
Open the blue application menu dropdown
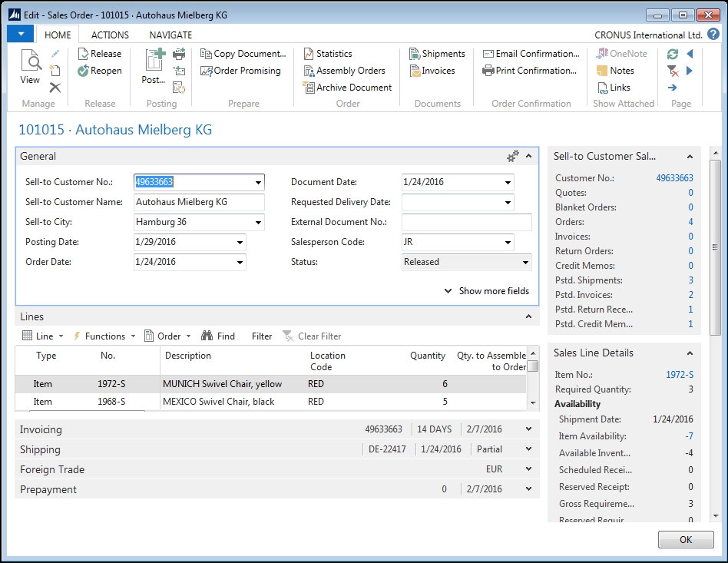coord(21,34)
